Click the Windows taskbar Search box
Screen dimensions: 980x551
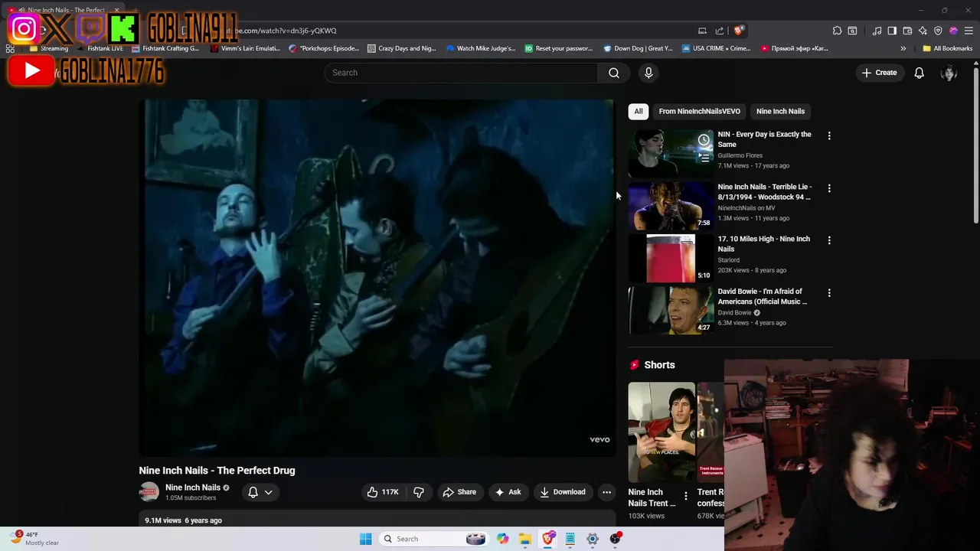(x=434, y=539)
